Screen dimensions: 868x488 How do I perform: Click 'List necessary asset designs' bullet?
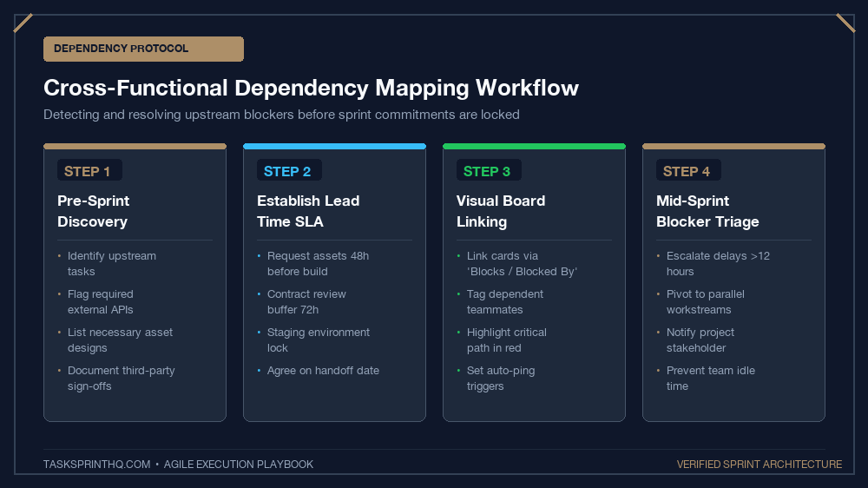(x=120, y=340)
